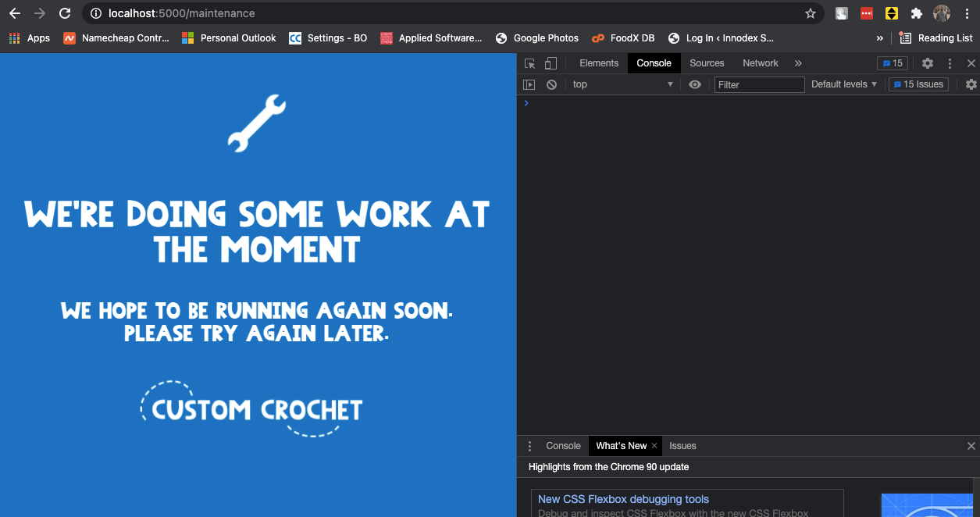Image resolution: width=980 pixels, height=517 pixels.
Task: Click the console prompt line
Action: [x=748, y=103]
